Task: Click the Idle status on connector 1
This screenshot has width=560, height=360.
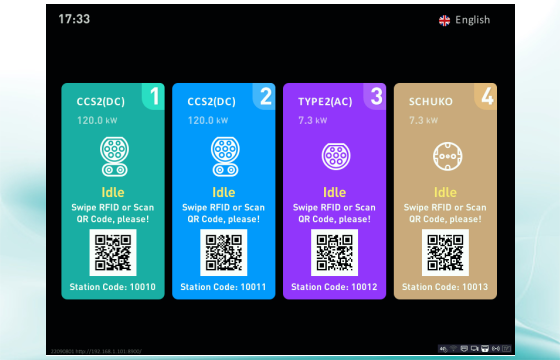Action: 113,192
